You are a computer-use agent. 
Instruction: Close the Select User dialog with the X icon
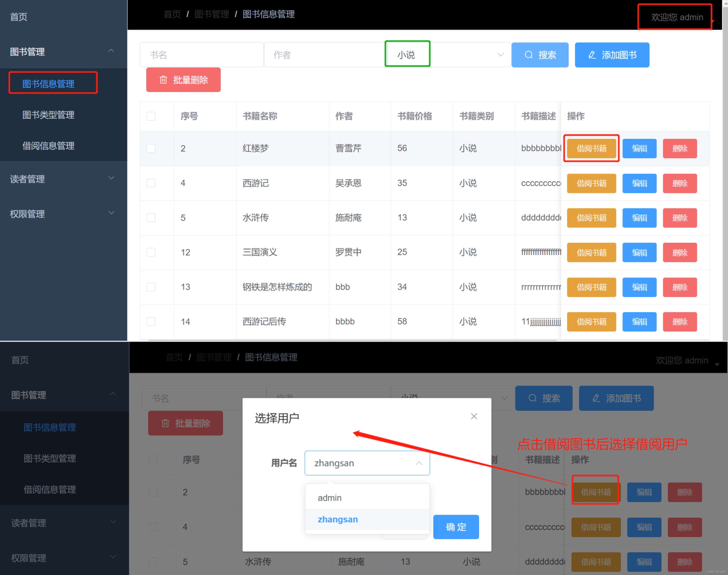coord(474,416)
